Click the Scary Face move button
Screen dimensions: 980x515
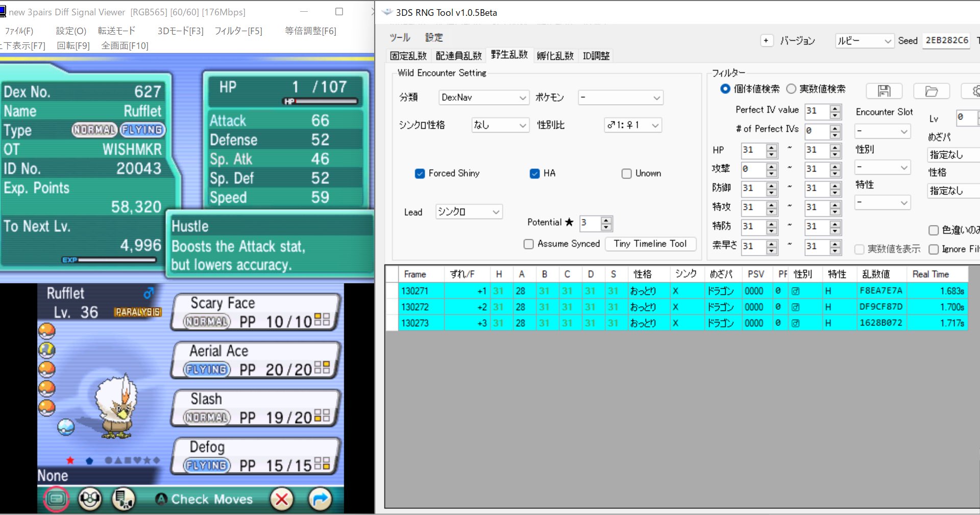(256, 312)
